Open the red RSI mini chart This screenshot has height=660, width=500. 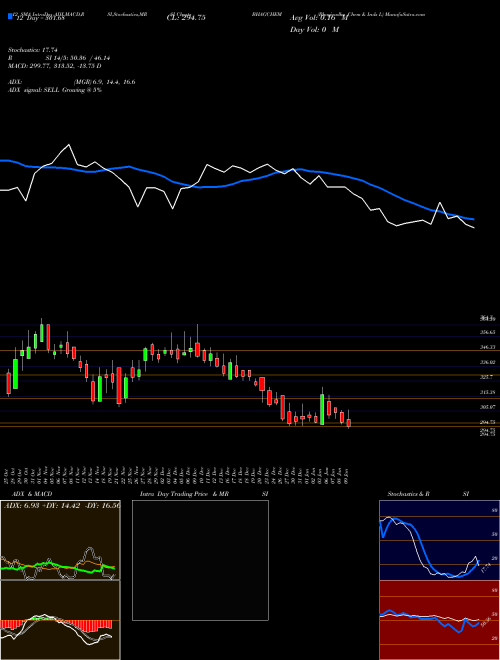pos(439,620)
